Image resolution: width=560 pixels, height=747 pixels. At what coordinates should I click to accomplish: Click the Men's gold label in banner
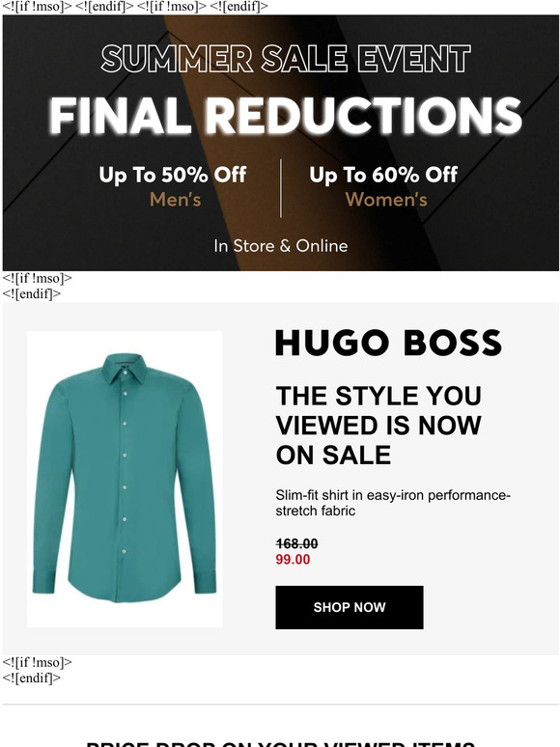(x=176, y=199)
